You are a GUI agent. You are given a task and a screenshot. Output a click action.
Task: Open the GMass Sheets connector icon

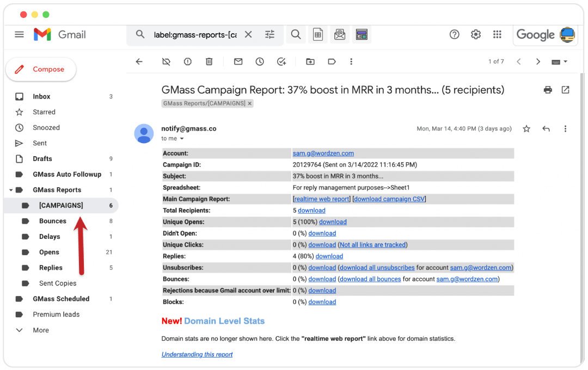[317, 34]
